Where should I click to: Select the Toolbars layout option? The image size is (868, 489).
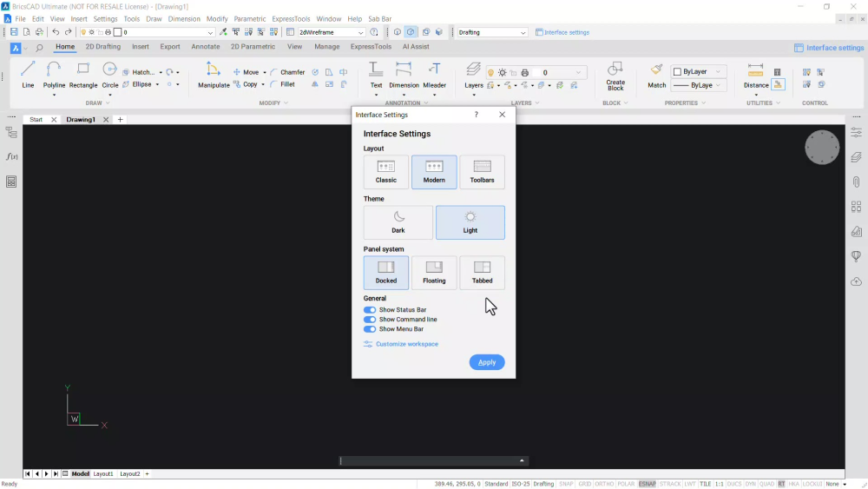482,172
